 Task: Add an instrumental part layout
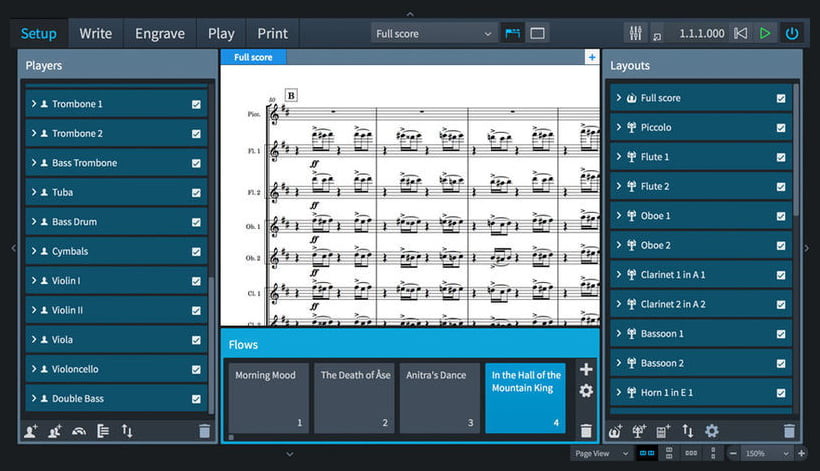[x=639, y=431]
